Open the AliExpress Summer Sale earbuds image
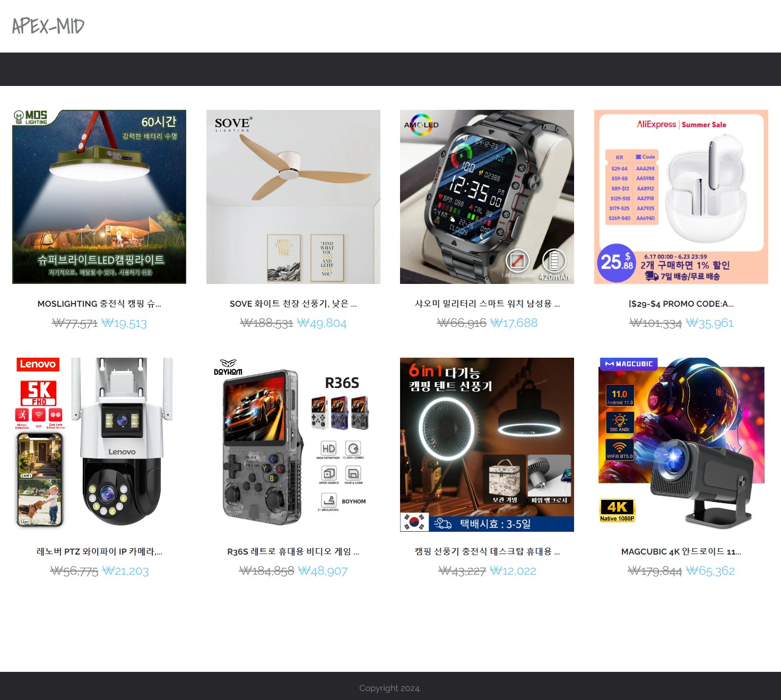 coord(681,197)
